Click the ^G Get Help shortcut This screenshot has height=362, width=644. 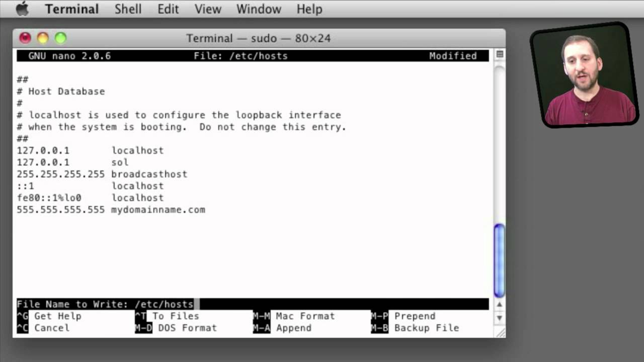(49, 316)
